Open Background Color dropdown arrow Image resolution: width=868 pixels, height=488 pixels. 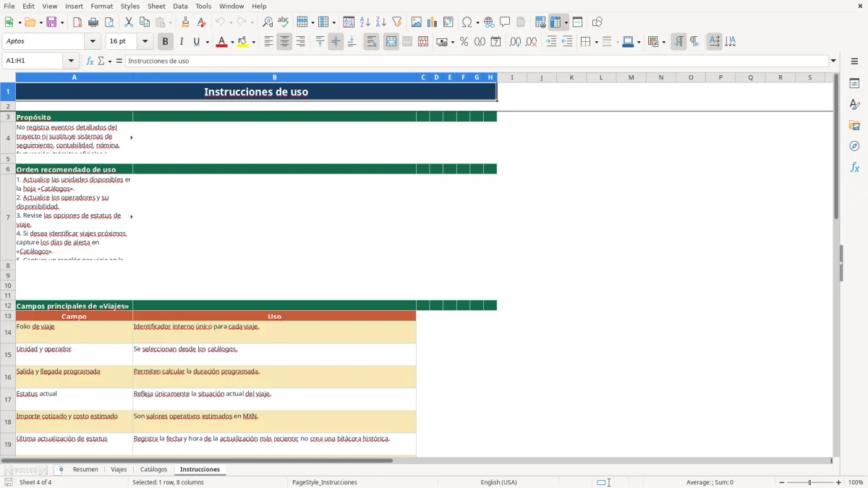point(253,42)
